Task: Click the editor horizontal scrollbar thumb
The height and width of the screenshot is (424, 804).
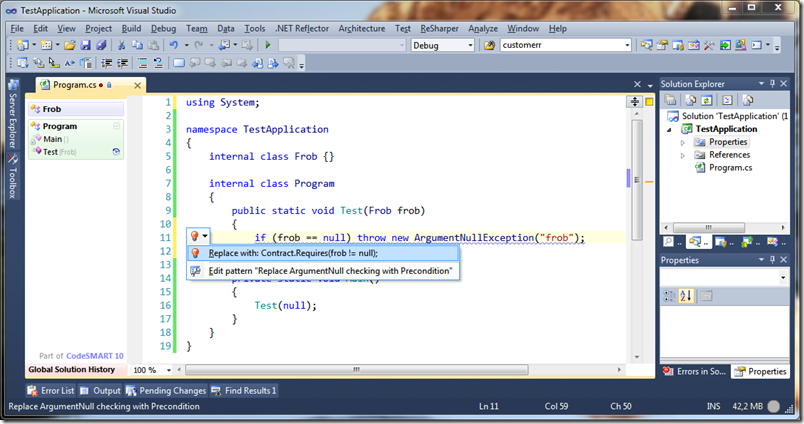Action: (357, 370)
